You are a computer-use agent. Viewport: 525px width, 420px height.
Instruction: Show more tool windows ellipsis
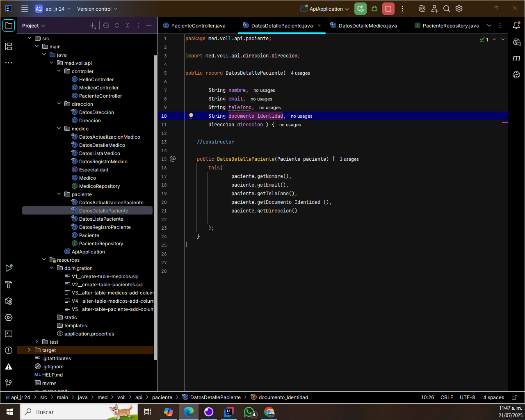pos(9,63)
